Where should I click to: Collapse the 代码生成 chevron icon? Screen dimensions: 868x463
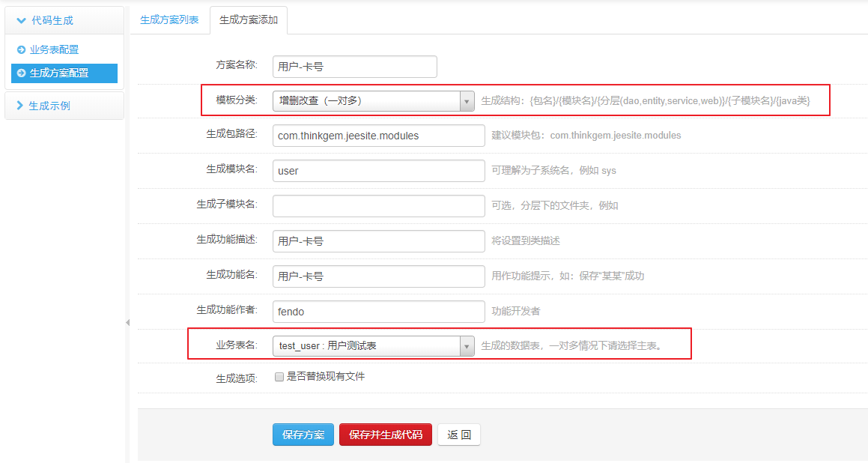22,20
